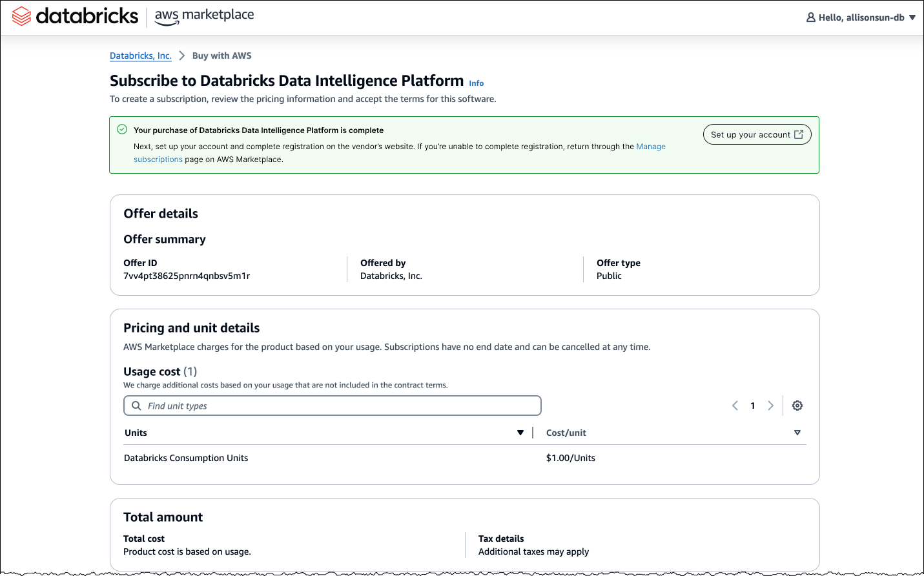Select page 1 in pagination
Image resolution: width=924 pixels, height=576 pixels.
[752, 406]
